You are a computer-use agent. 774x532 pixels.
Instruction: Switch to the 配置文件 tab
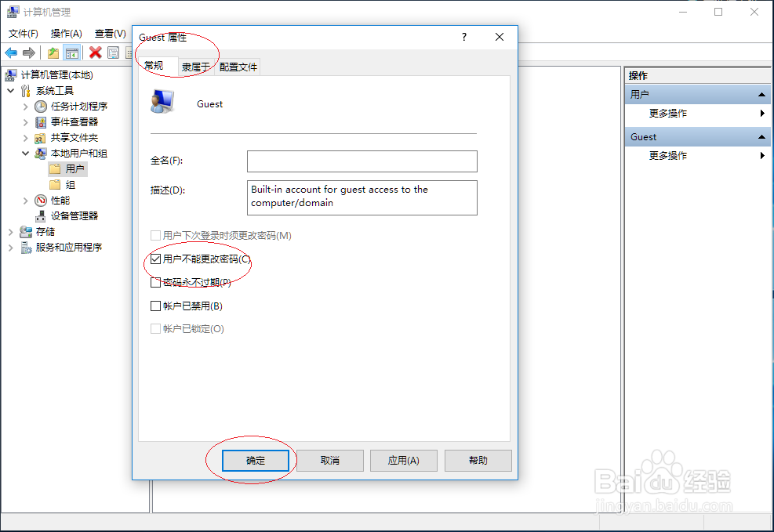click(238, 67)
